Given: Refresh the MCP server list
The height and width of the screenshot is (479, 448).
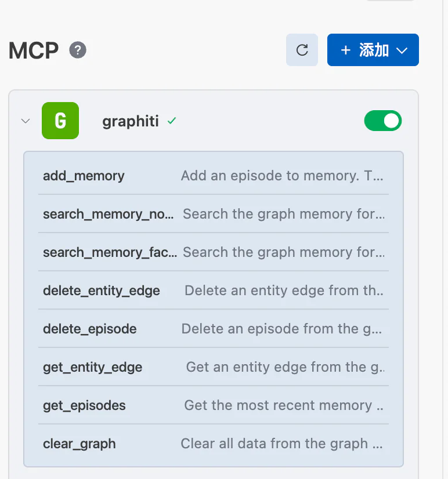Looking at the screenshot, I should [302, 50].
